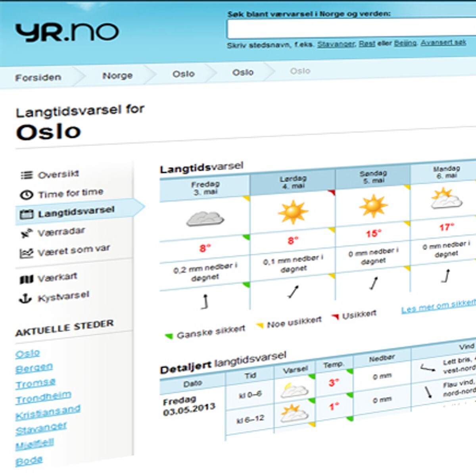
Task: Click the clock icon beside Time for time
Action: (26, 195)
